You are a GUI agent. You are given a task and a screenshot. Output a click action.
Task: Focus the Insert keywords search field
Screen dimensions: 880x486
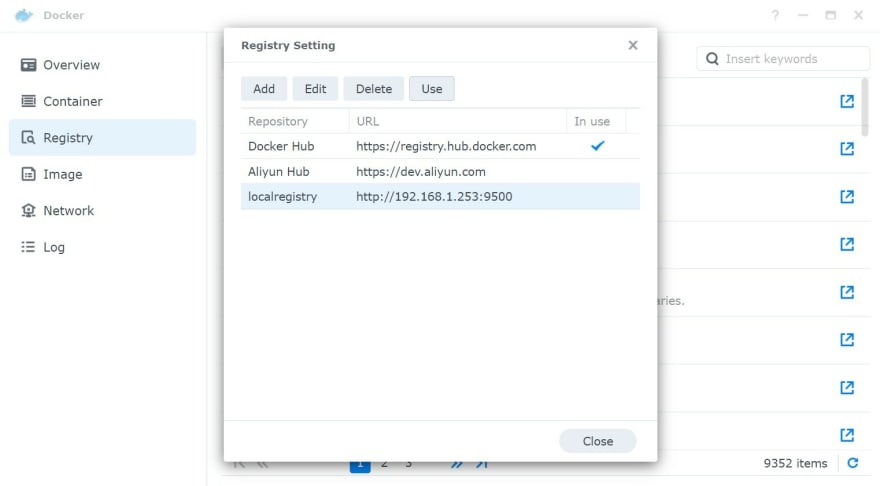point(783,59)
